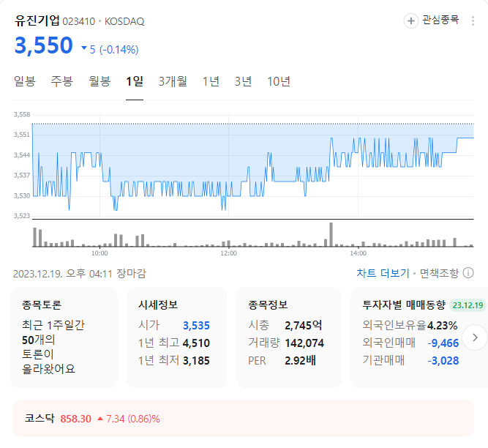Select the 월봉 monthly candle tab
This screenshot has width=488, height=448.
[100, 81]
